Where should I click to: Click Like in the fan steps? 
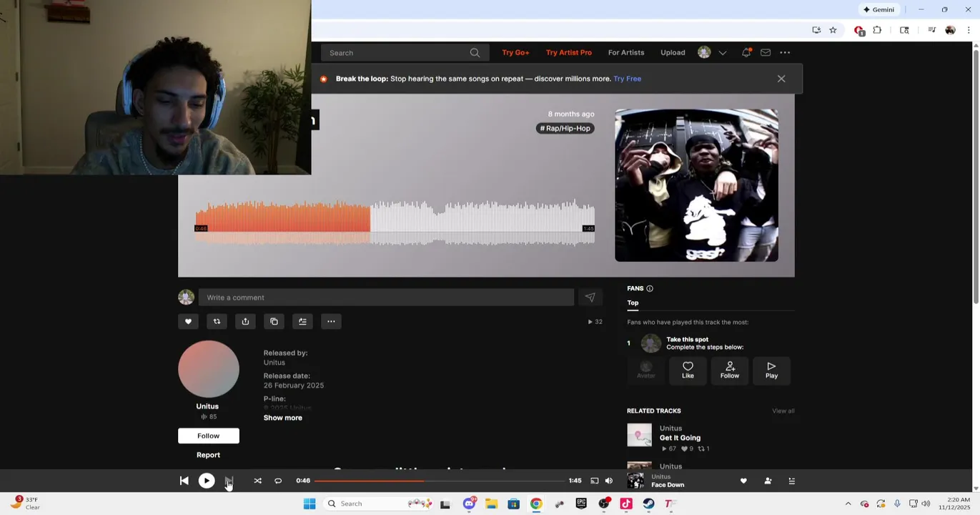[688, 371]
